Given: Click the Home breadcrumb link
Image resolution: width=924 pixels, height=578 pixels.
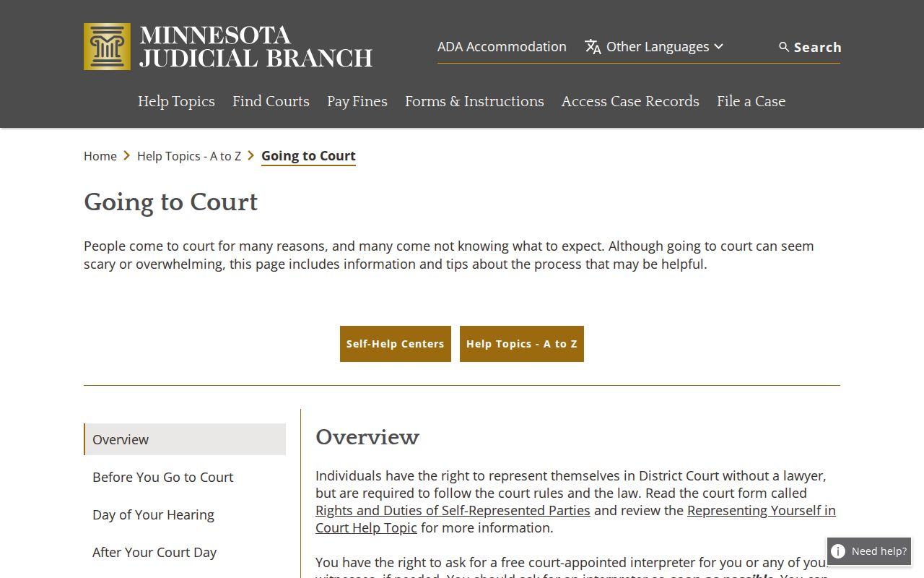Looking at the screenshot, I should 100,156.
